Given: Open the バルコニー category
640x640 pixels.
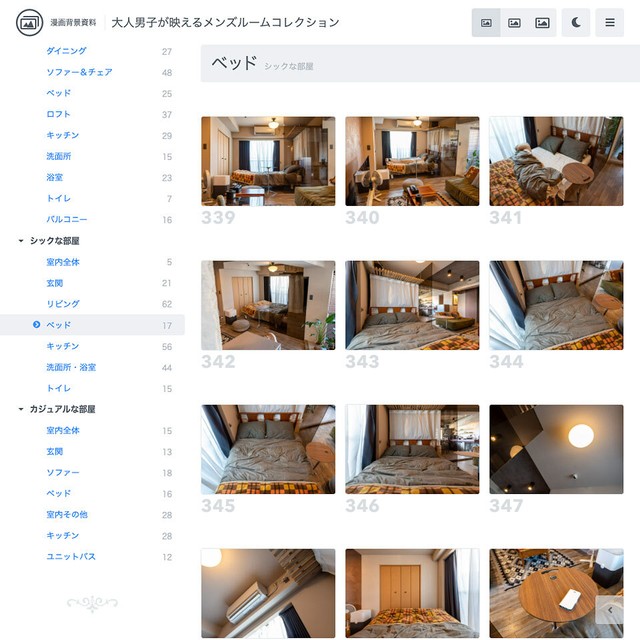Looking at the screenshot, I should click(67, 220).
